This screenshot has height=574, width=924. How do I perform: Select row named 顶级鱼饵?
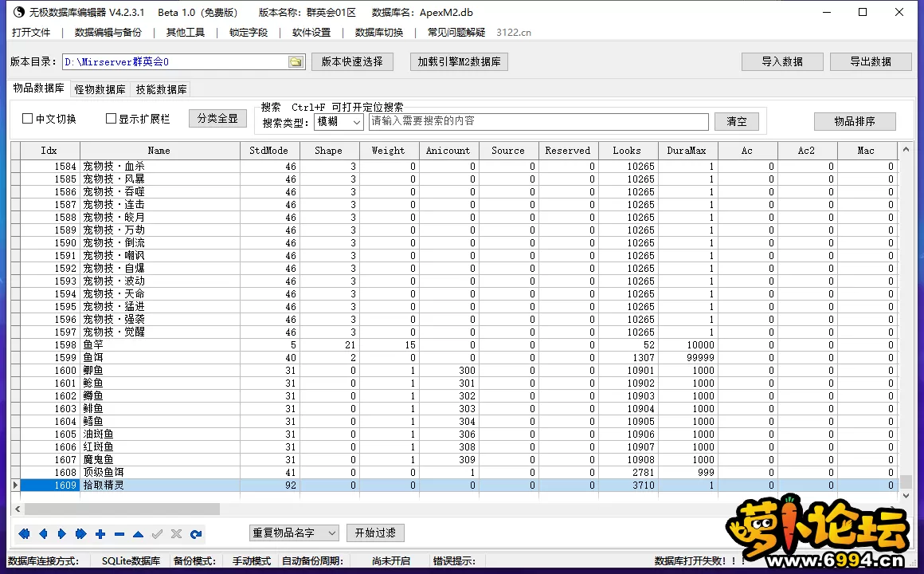point(454,473)
